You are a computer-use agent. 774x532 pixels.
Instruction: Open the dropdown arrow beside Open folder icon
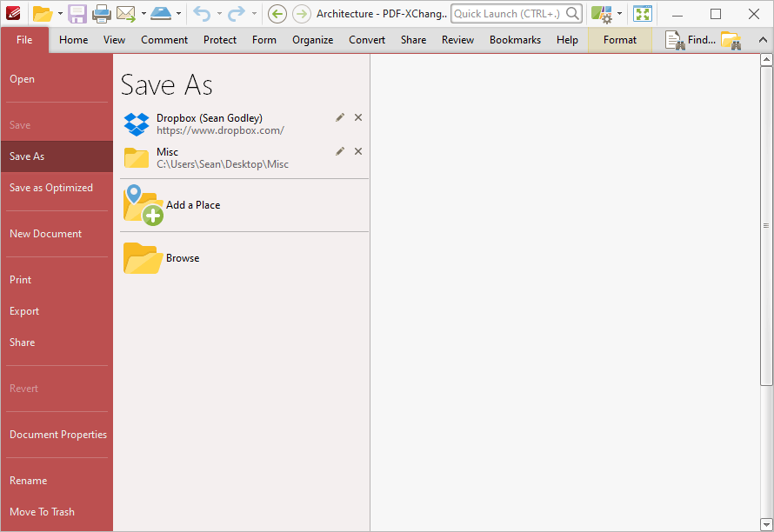tap(60, 14)
